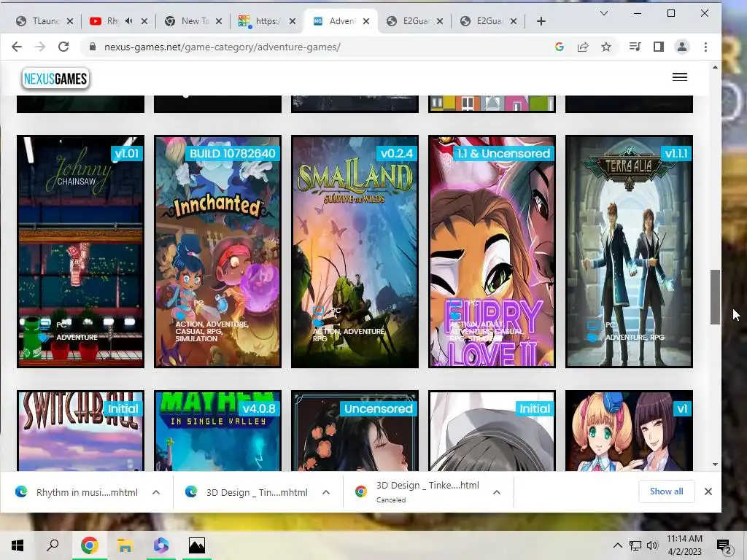Mute the YouTube tab audio icon

coord(129,21)
